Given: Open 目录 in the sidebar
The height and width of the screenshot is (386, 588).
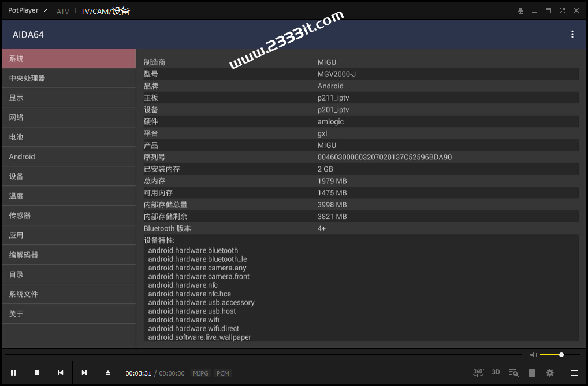Looking at the screenshot, I should [x=69, y=274].
